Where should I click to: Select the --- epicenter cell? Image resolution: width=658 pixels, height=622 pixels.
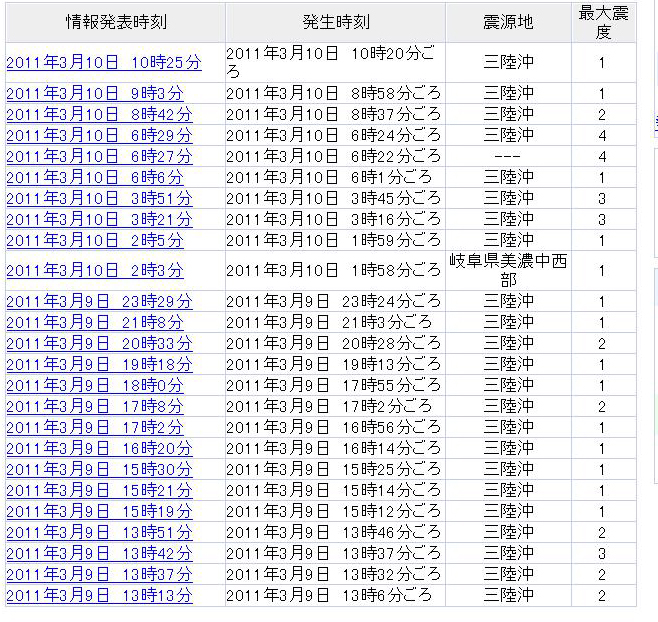(508, 156)
